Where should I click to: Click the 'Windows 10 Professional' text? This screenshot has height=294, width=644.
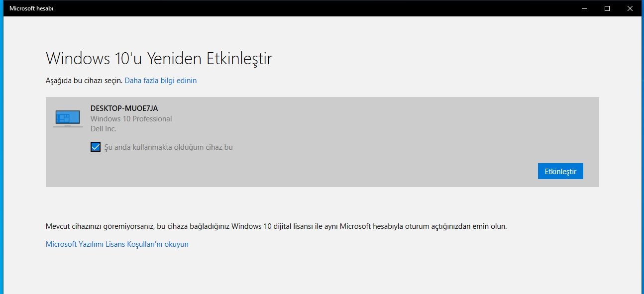tap(131, 119)
